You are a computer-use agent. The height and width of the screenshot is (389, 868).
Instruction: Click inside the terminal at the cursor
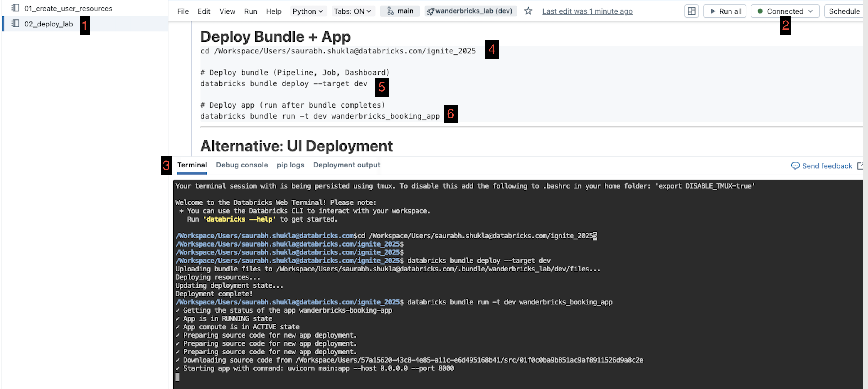pyautogui.click(x=178, y=377)
